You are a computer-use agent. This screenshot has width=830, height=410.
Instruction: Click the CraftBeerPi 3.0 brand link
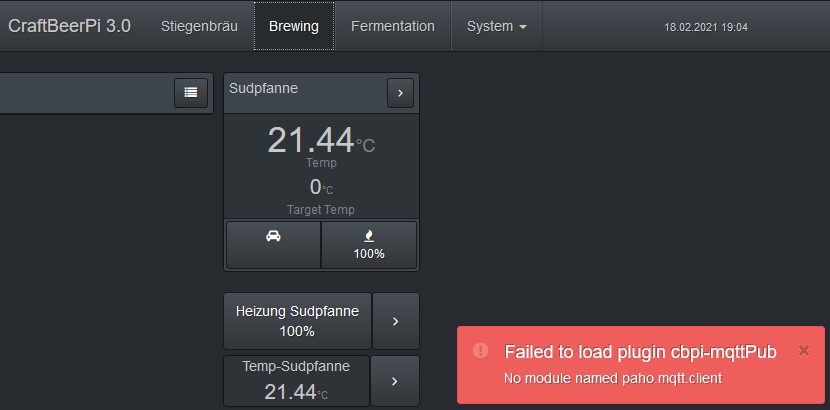(x=69, y=26)
